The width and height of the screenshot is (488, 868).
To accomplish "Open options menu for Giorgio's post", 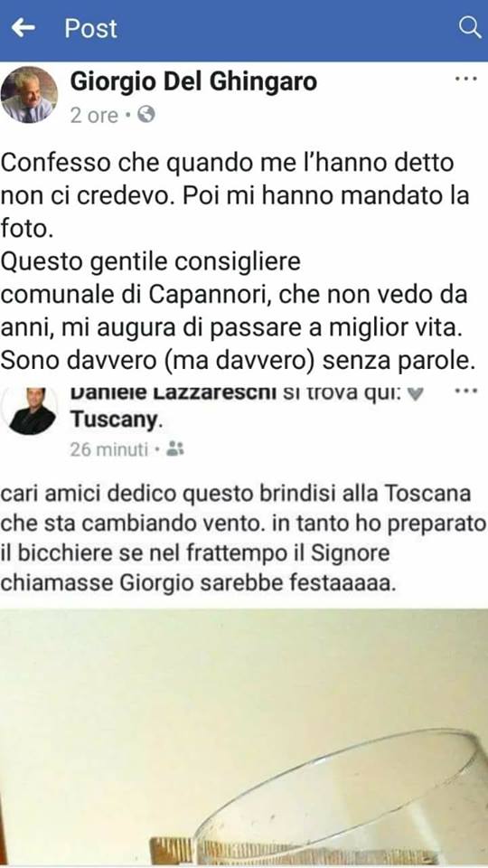I will coord(465,79).
